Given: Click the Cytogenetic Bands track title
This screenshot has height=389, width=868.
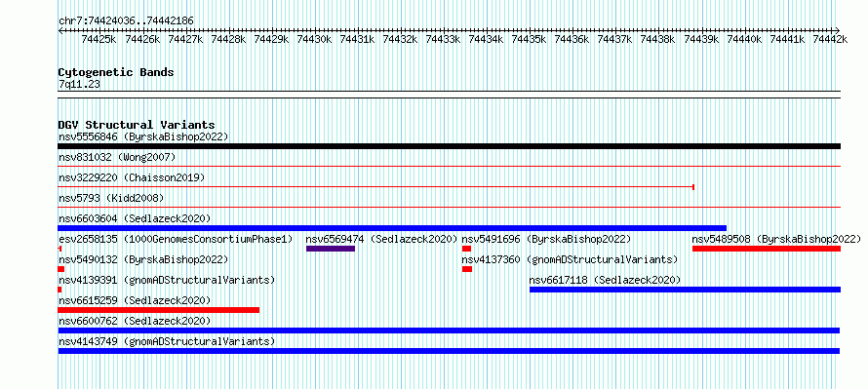Looking at the screenshot, I should coord(116,72).
